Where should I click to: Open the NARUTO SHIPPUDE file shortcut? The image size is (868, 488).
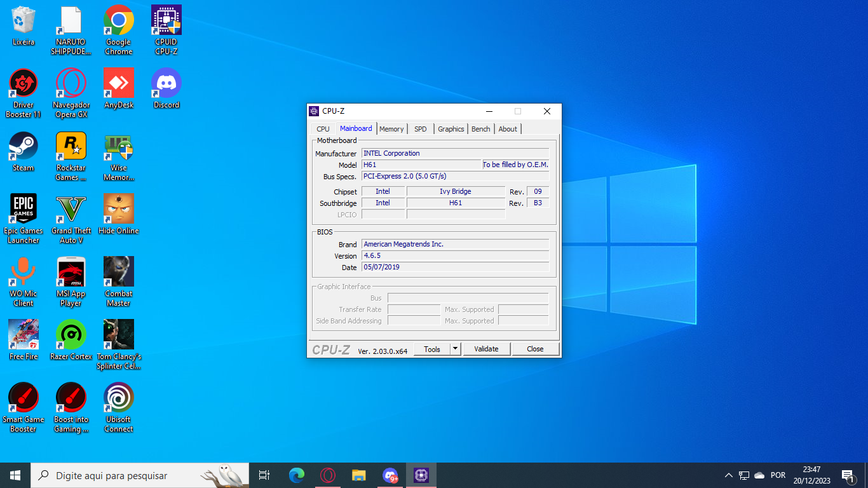[71, 30]
